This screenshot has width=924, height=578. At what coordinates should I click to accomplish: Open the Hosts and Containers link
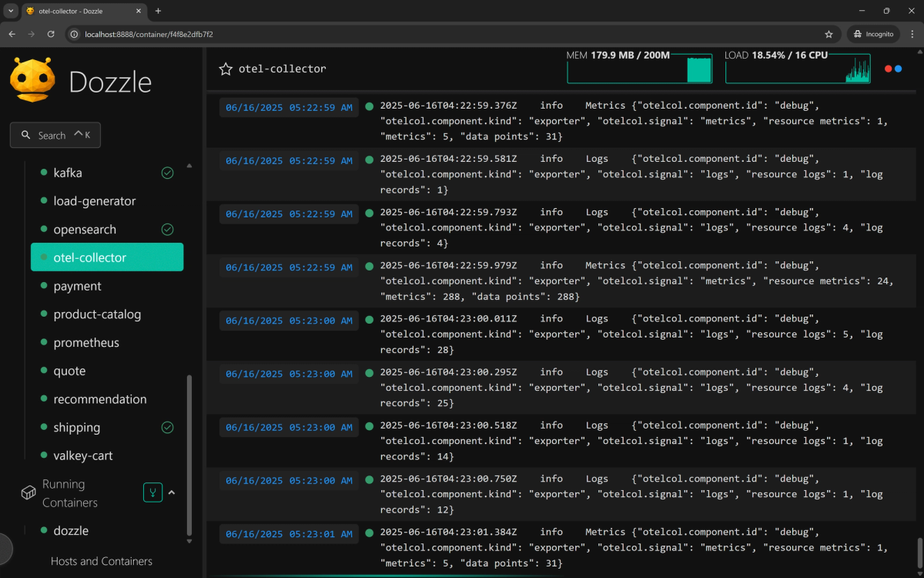click(102, 561)
